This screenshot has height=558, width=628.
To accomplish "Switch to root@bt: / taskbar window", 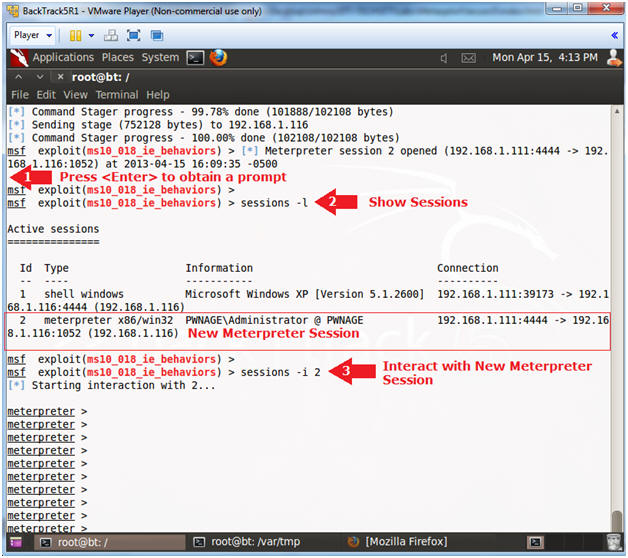I will (x=109, y=542).
